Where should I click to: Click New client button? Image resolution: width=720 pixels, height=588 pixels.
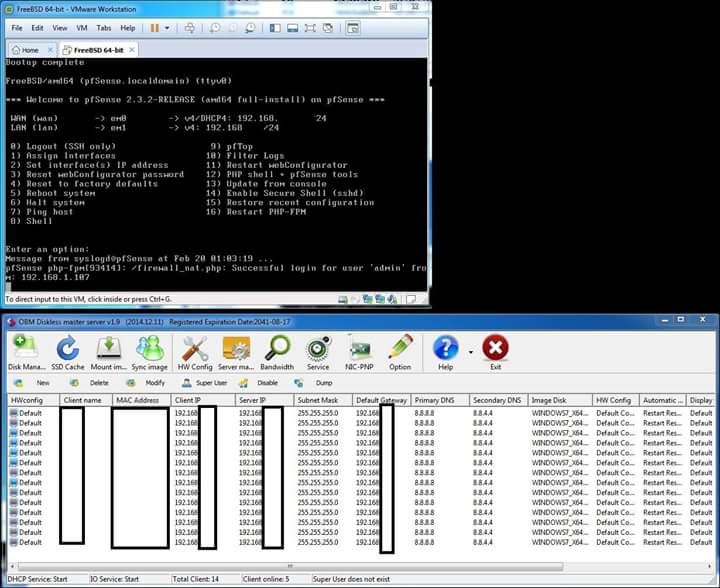[x=32, y=383]
